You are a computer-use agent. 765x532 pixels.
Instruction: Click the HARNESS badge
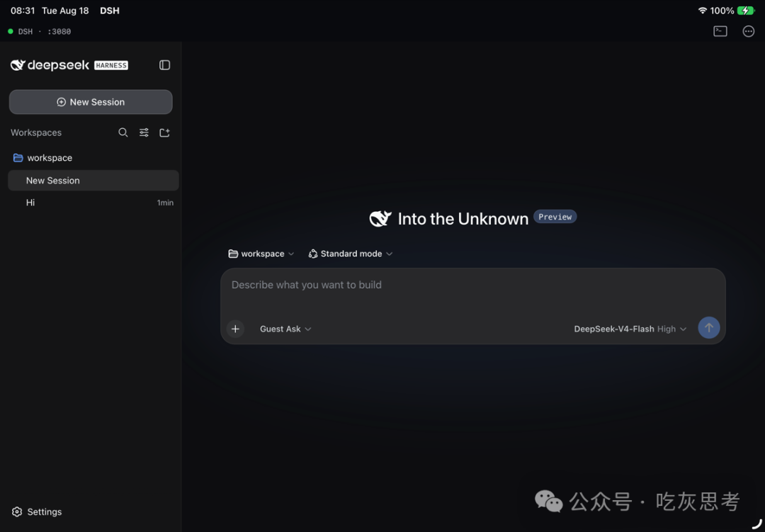(x=111, y=65)
